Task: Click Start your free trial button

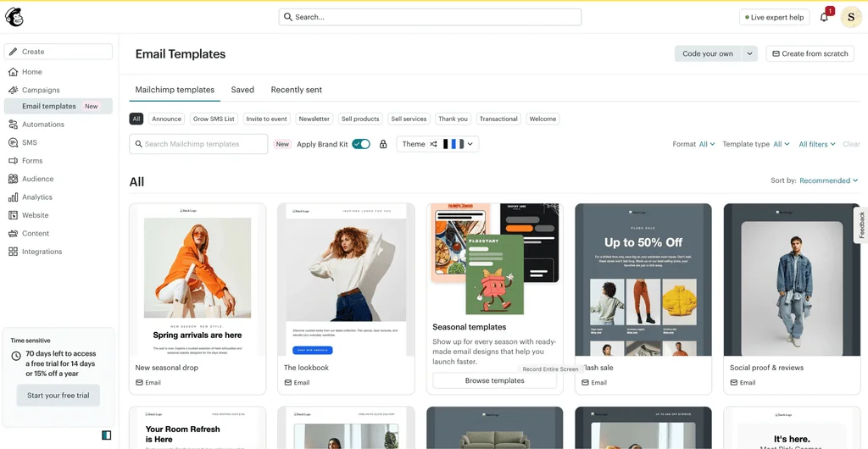Action: (58, 396)
